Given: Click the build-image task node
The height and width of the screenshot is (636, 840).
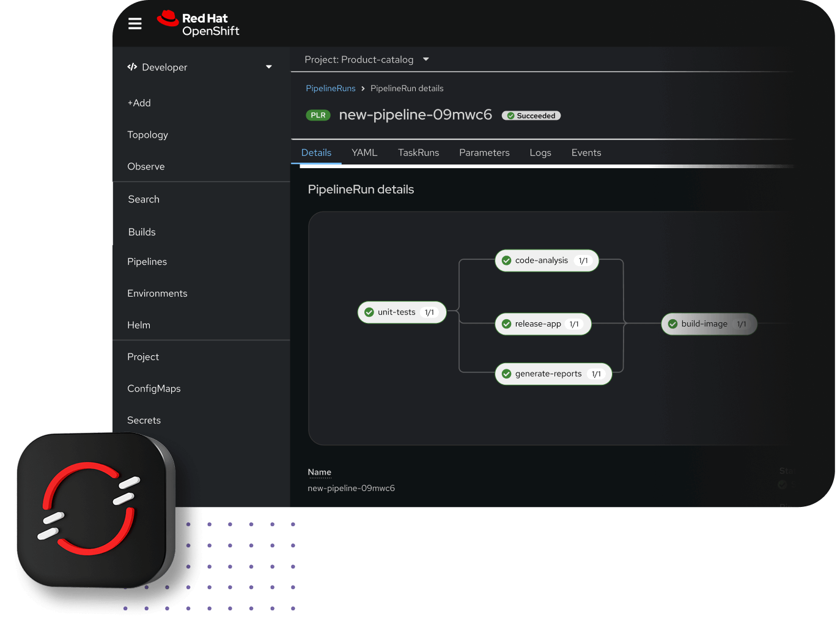Looking at the screenshot, I should click(x=709, y=324).
